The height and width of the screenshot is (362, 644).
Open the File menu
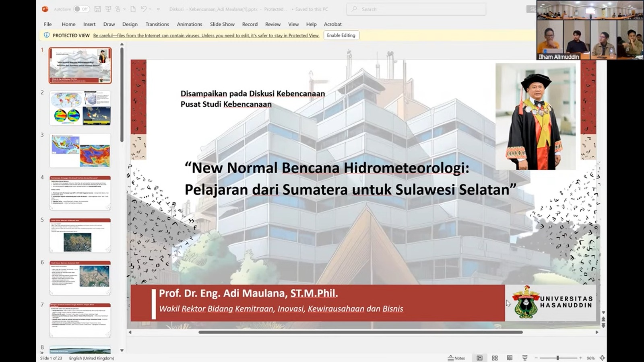47,24
